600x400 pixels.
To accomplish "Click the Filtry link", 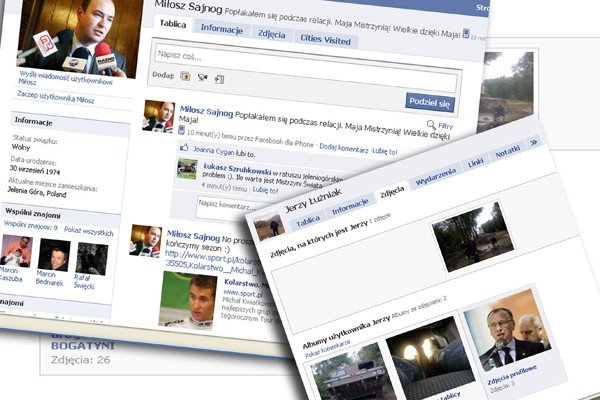I will click(x=445, y=126).
